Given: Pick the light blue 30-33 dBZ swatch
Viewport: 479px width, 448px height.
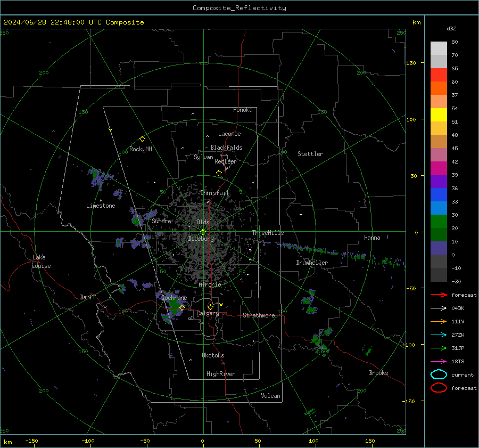Looking at the screenshot, I should [x=439, y=208].
